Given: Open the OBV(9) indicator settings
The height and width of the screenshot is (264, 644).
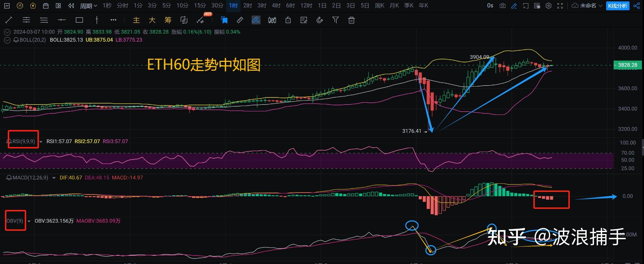Looking at the screenshot, I should coord(15,221).
